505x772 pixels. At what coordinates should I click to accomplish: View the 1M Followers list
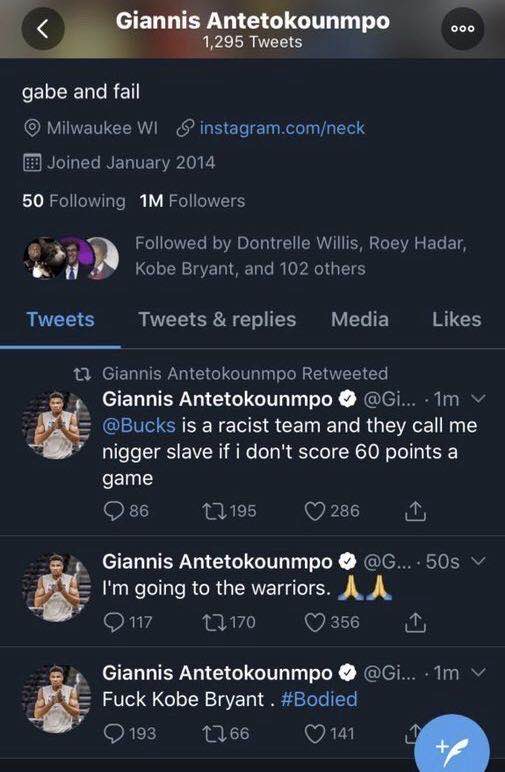(192, 201)
